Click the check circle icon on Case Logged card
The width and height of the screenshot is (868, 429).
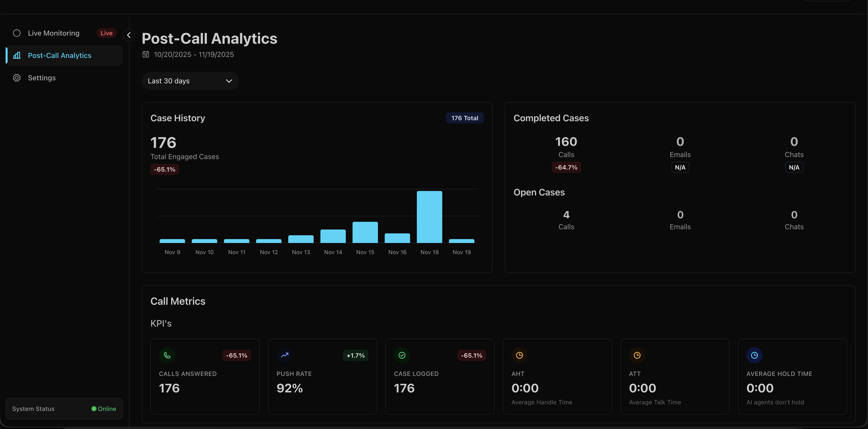click(x=402, y=355)
